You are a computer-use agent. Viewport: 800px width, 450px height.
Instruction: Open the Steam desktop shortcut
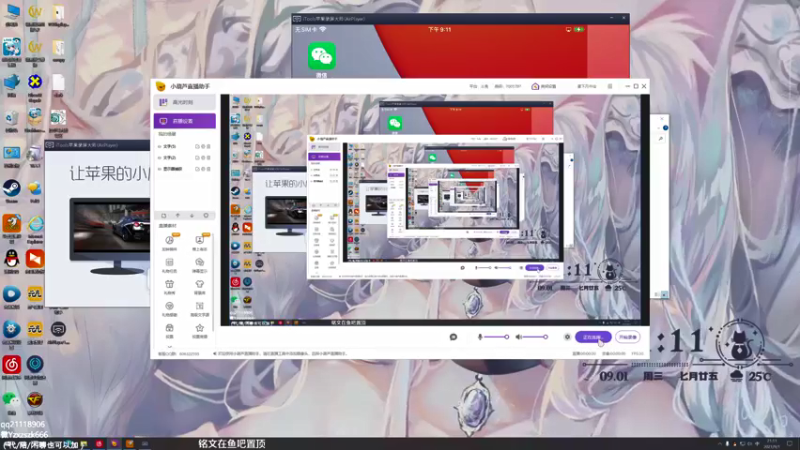point(11,189)
